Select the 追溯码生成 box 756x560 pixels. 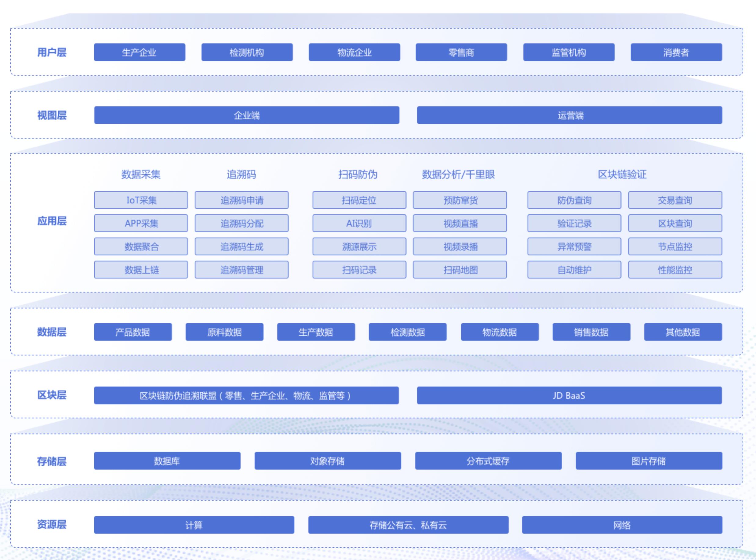coord(242,246)
